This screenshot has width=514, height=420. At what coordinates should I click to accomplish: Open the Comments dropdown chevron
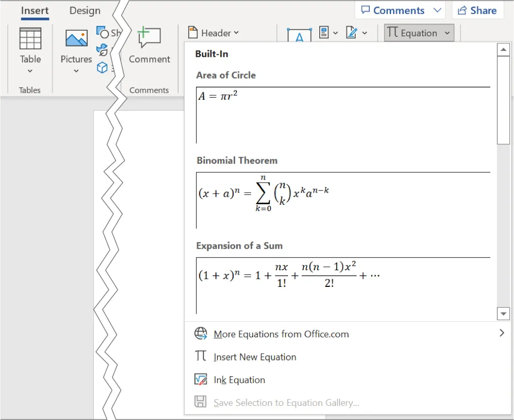click(x=437, y=10)
